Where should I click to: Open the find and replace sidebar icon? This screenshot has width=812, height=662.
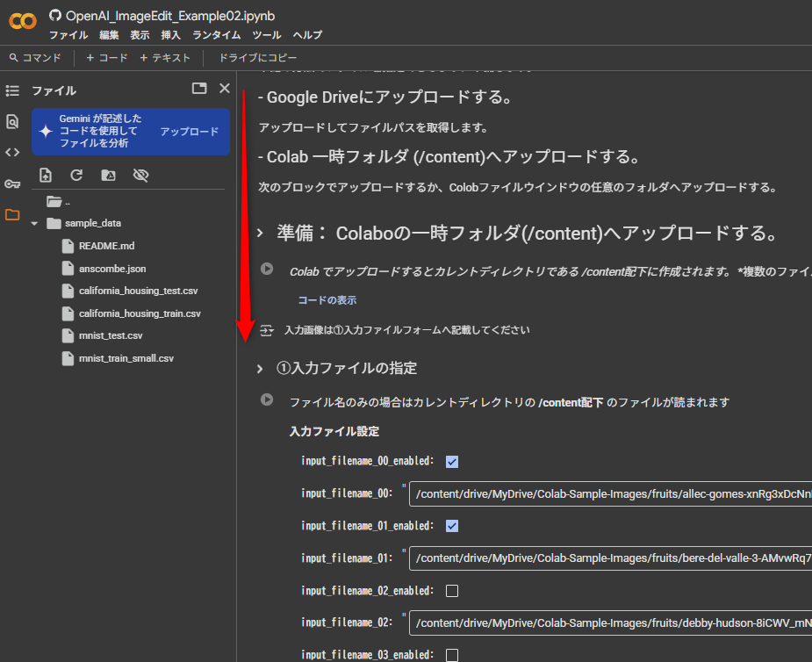pos(12,122)
